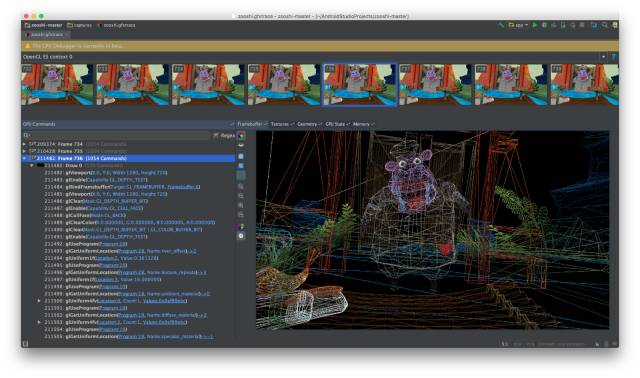This screenshot has height=378, width=640.
Task: Select the first frame thumbnail in the strip
Action: click(57, 85)
